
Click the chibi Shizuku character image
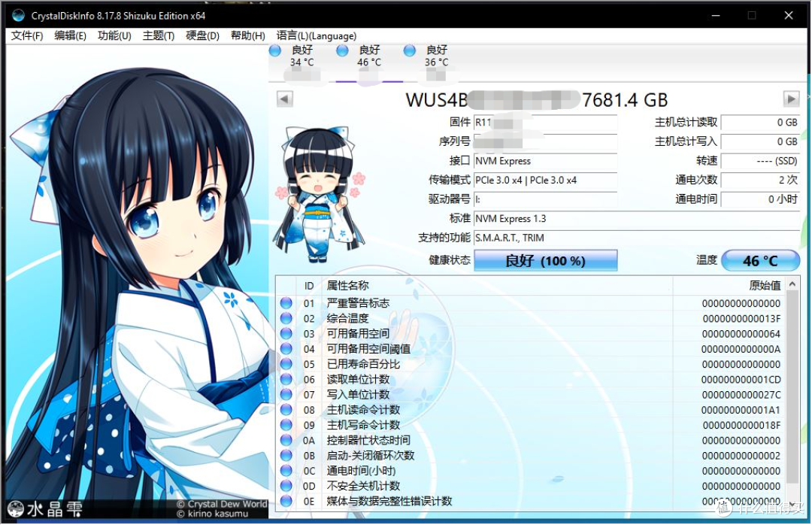point(320,194)
